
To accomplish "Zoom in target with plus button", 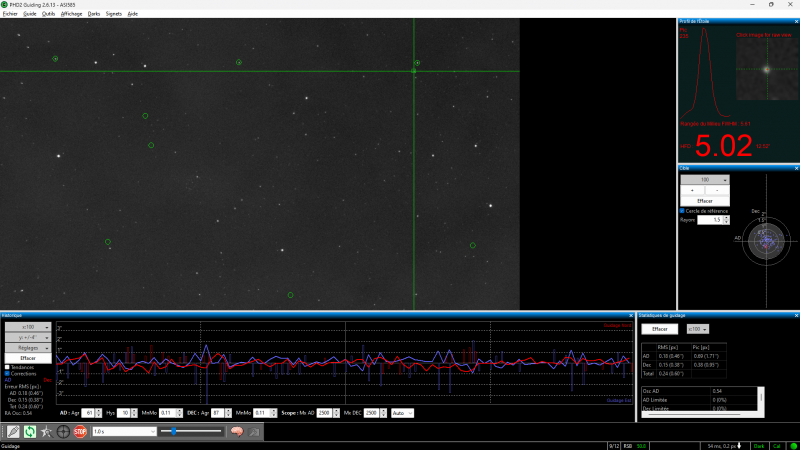I will point(692,190).
